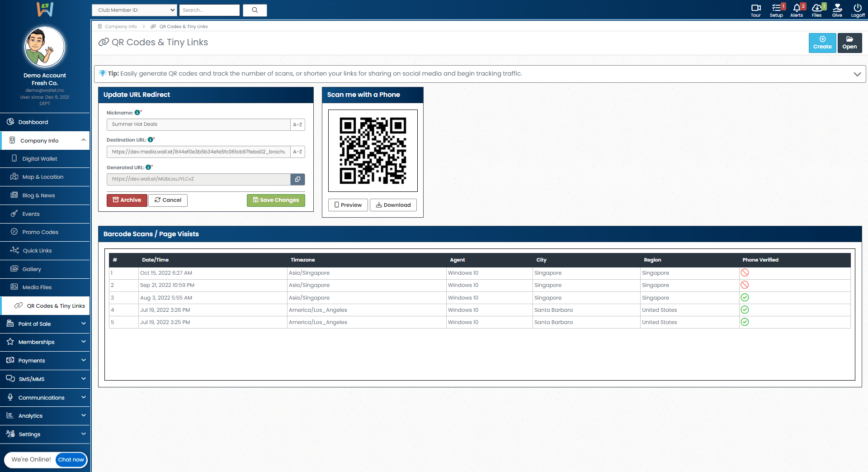This screenshot has width=868, height=472.
Task: Download the QR code image
Action: (x=393, y=205)
